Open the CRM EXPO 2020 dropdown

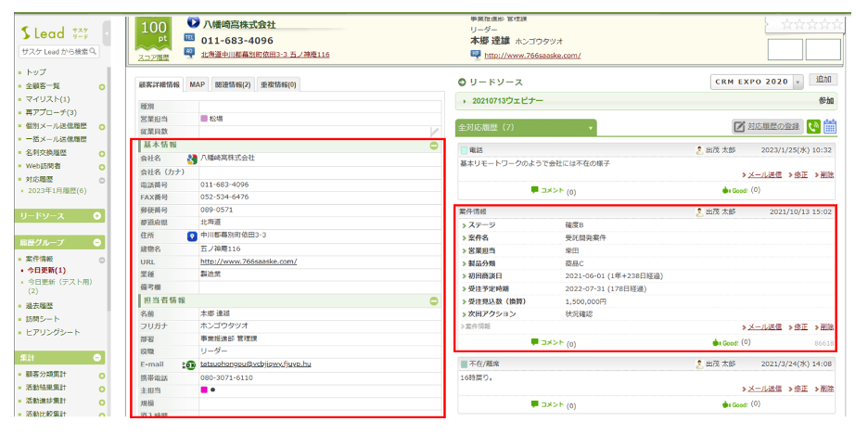pos(798,83)
